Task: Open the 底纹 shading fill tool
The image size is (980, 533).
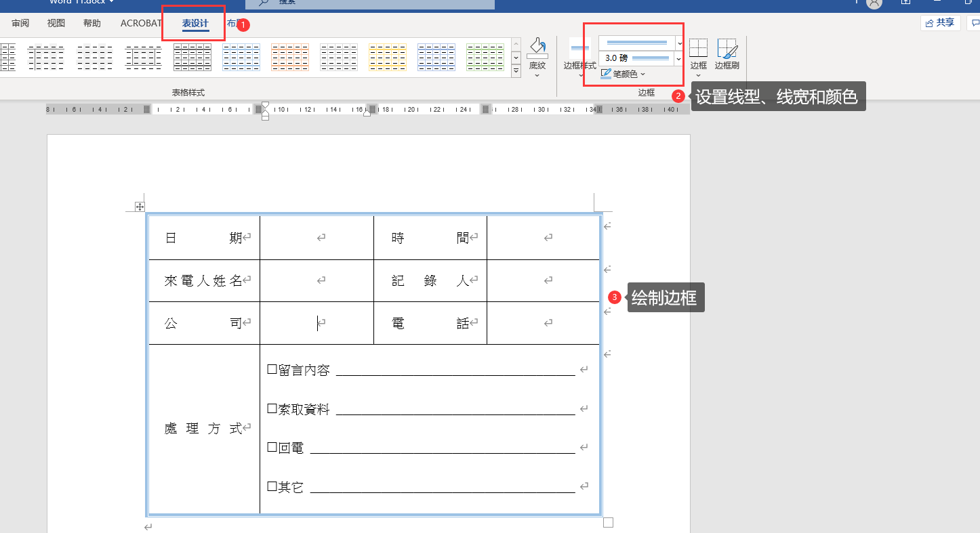Action: point(537,48)
